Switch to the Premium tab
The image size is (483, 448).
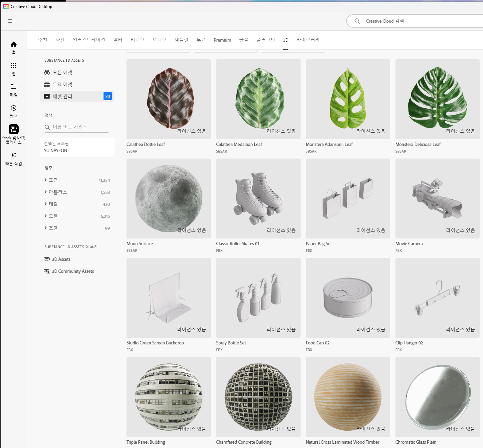[222, 40]
